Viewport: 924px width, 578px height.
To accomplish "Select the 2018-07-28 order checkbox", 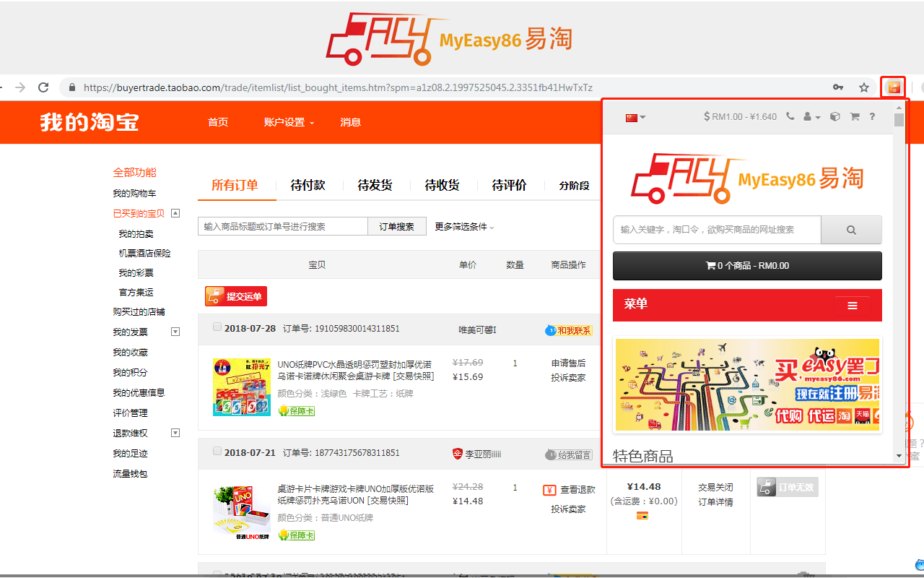I will (217, 327).
